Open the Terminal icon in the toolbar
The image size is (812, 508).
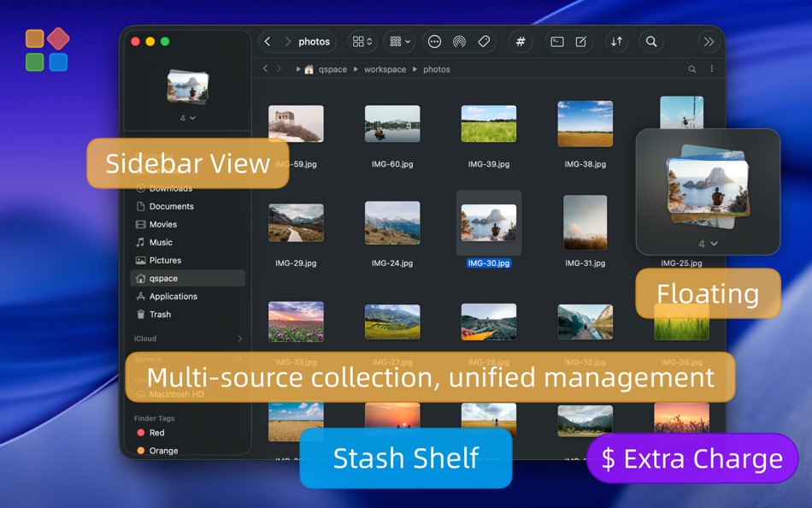(x=559, y=41)
